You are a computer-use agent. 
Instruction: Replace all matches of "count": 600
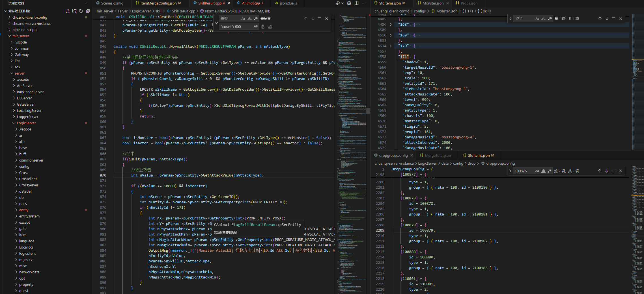(270, 27)
